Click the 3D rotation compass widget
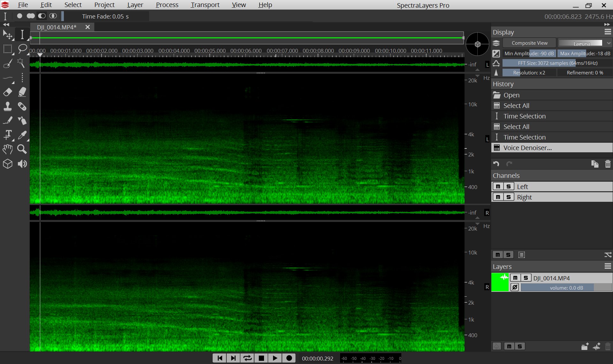 click(x=477, y=44)
